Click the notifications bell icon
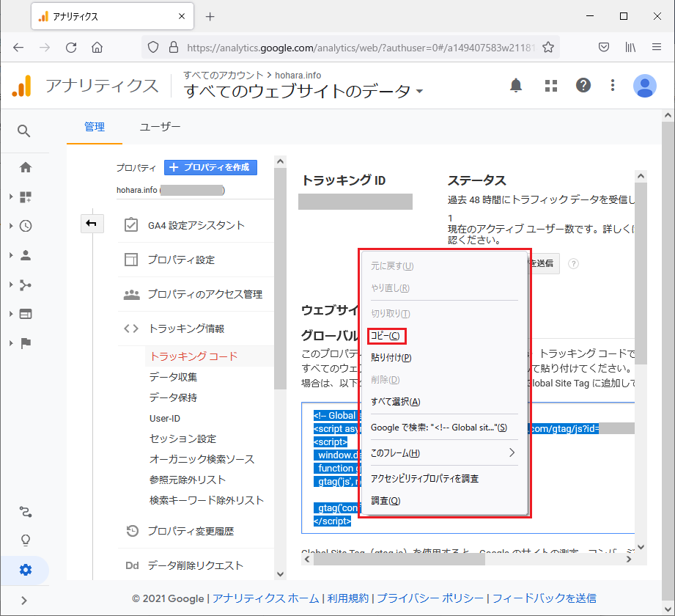675x616 pixels. pyautogui.click(x=516, y=86)
